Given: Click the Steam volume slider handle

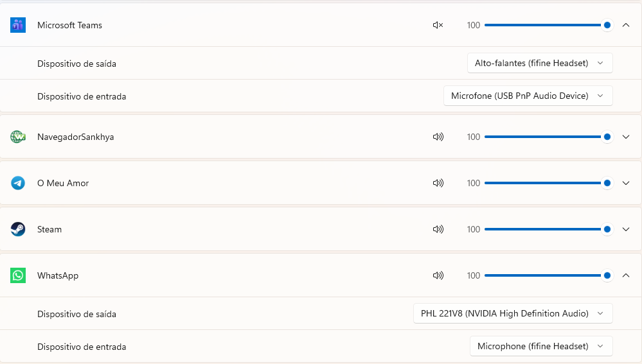Looking at the screenshot, I should tap(607, 229).
